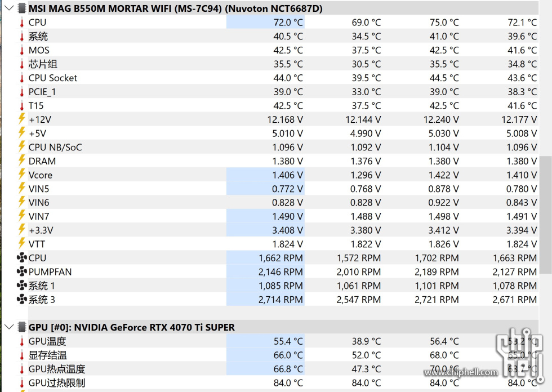Click the thermometer icon of the CPU temperature row
552x392 pixels.
22,22
